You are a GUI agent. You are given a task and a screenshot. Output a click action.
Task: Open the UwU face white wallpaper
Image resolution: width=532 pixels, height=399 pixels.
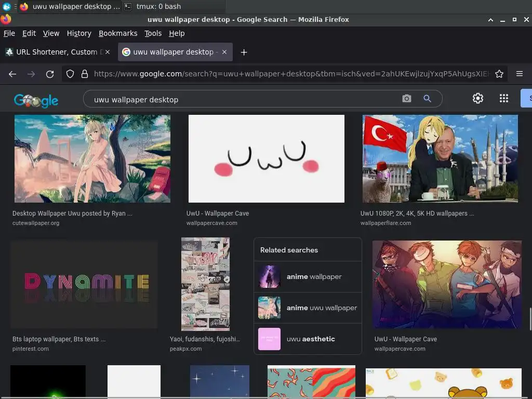[x=267, y=159]
